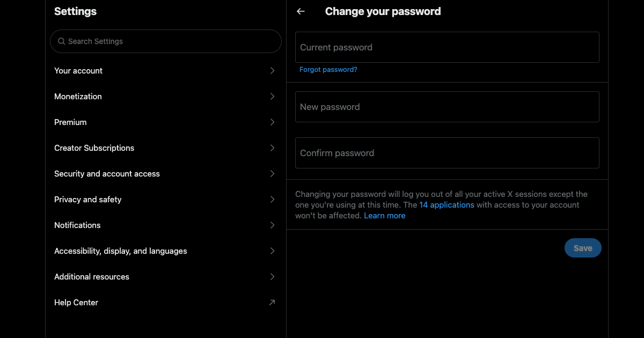The image size is (644, 338).
Task: Click the external link arrow beside Help Center
Action: 272,302
